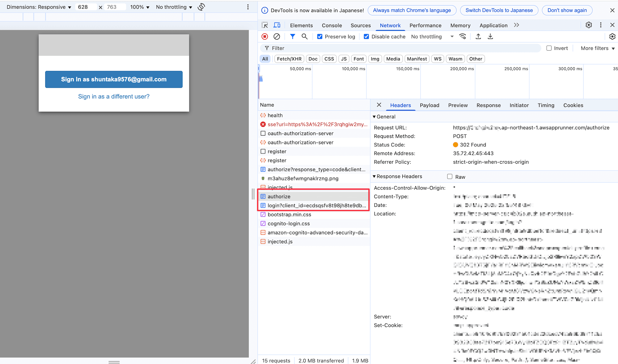Stop recording network log
The image size is (618, 364).
265,36
